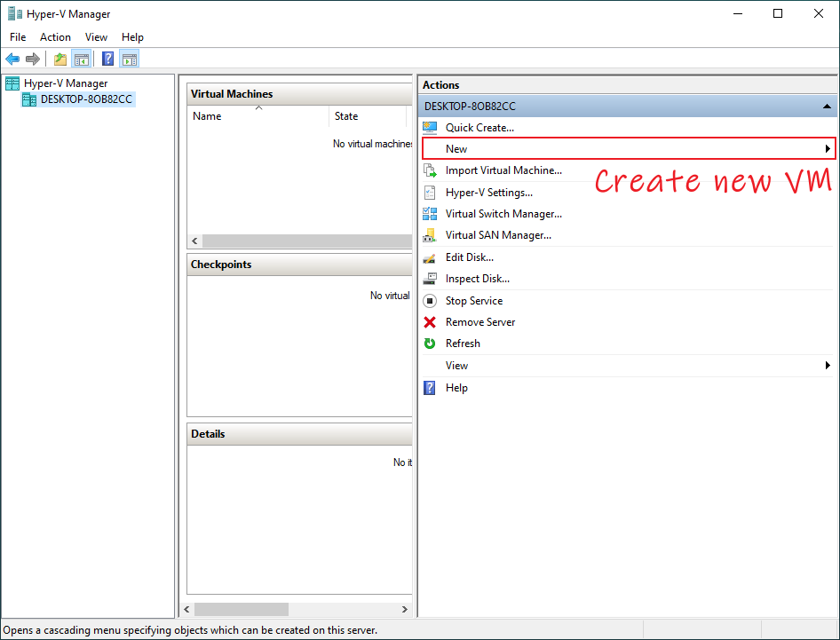Click the status bar description text
Viewport: 840px width, 640px height.
[190, 630]
